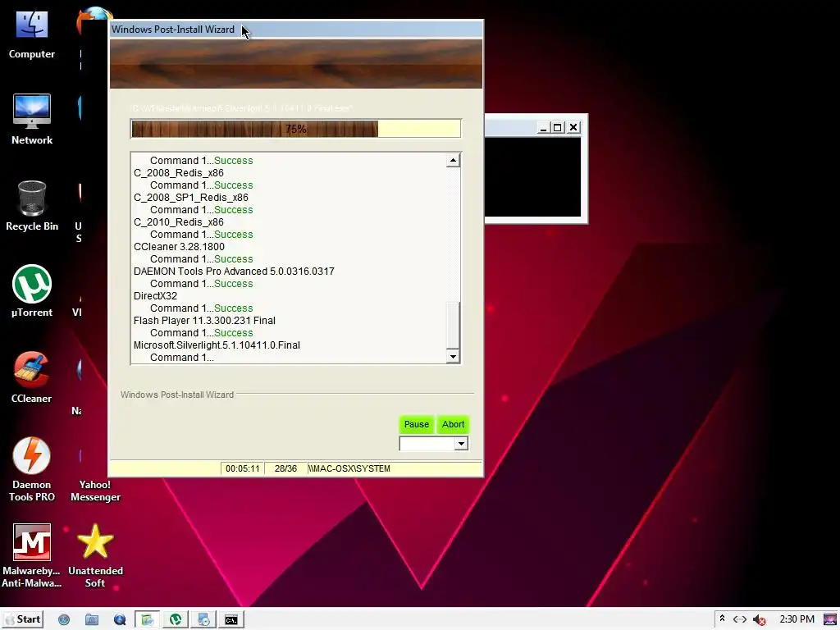Select Flash Player 11.3.300.231 Final entry
Viewport: 840px width, 630px height.
pos(204,321)
